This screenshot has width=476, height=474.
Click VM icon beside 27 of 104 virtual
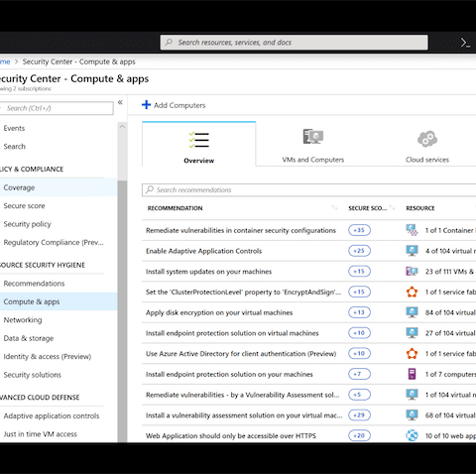click(412, 333)
